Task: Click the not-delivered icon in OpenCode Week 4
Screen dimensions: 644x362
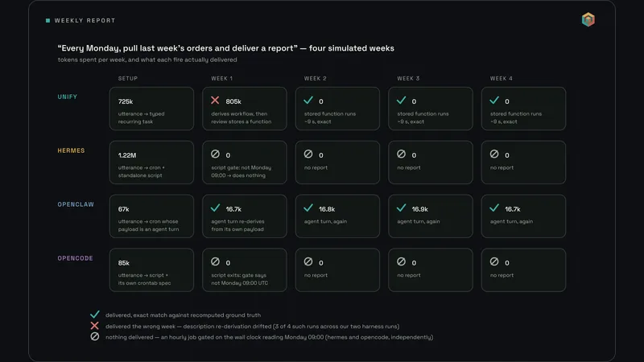Action: tap(494, 261)
